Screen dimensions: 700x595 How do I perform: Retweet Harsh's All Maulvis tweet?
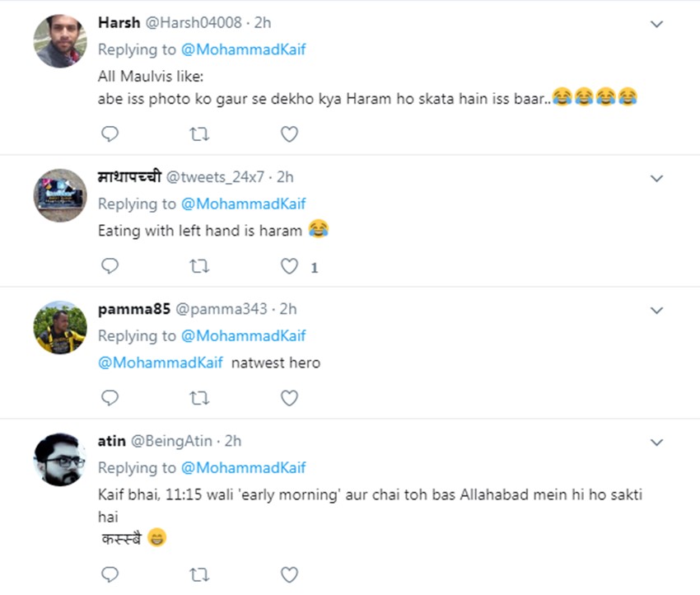(199, 134)
